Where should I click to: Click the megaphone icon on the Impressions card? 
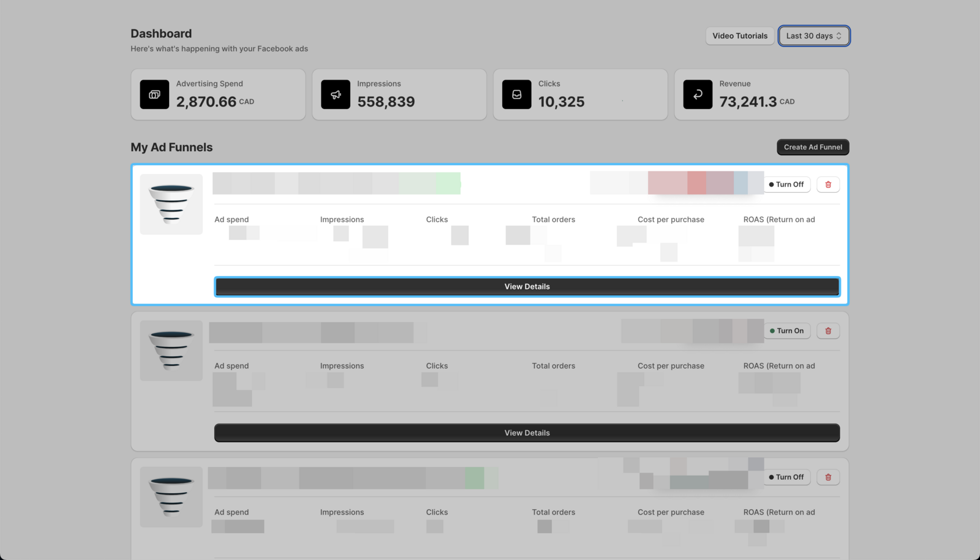click(x=336, y=94)
